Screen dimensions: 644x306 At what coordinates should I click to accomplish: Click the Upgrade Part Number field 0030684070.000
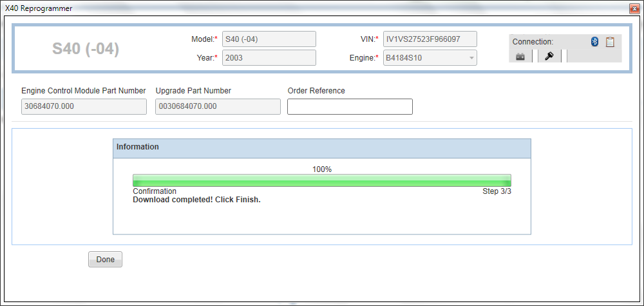[218, 107]
